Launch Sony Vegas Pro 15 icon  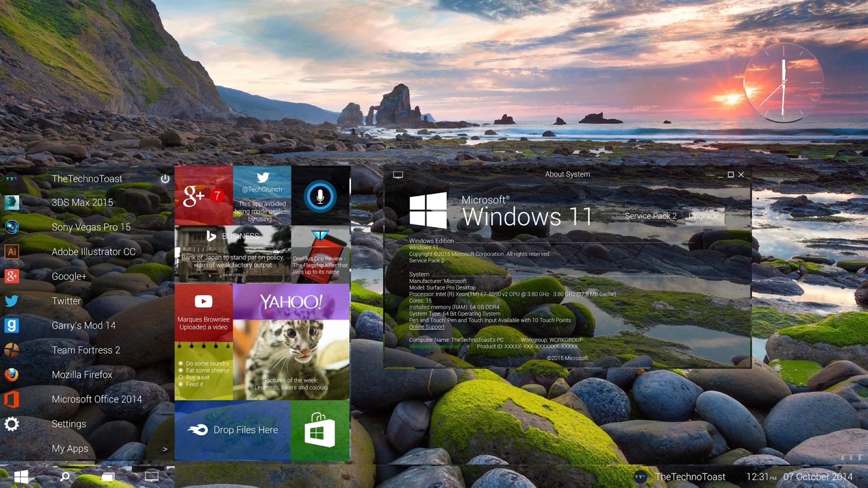click(12, 227)
